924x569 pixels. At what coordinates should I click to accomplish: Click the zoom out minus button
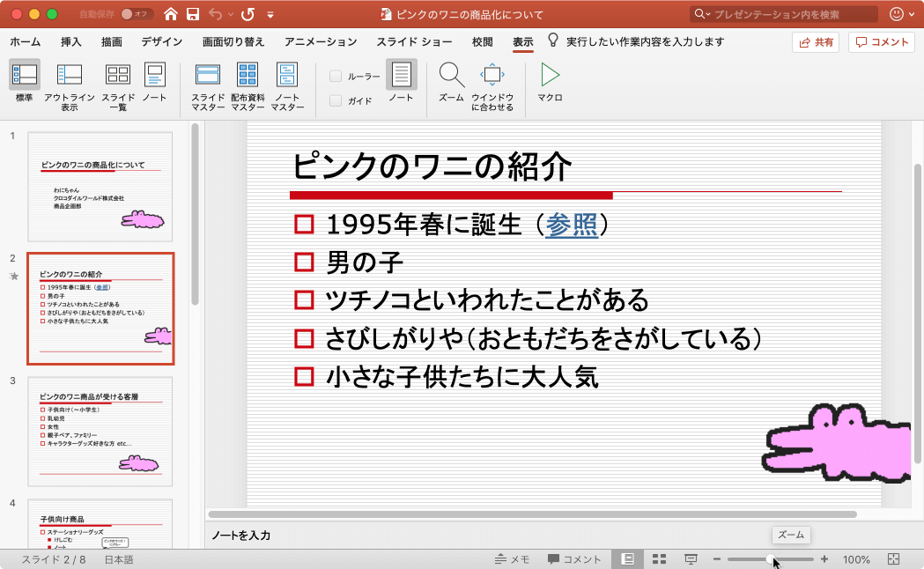coord(717,559)
